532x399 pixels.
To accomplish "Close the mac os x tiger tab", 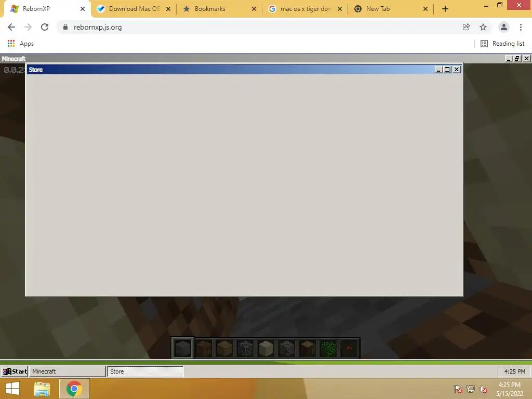I will [x=340, y=9].
